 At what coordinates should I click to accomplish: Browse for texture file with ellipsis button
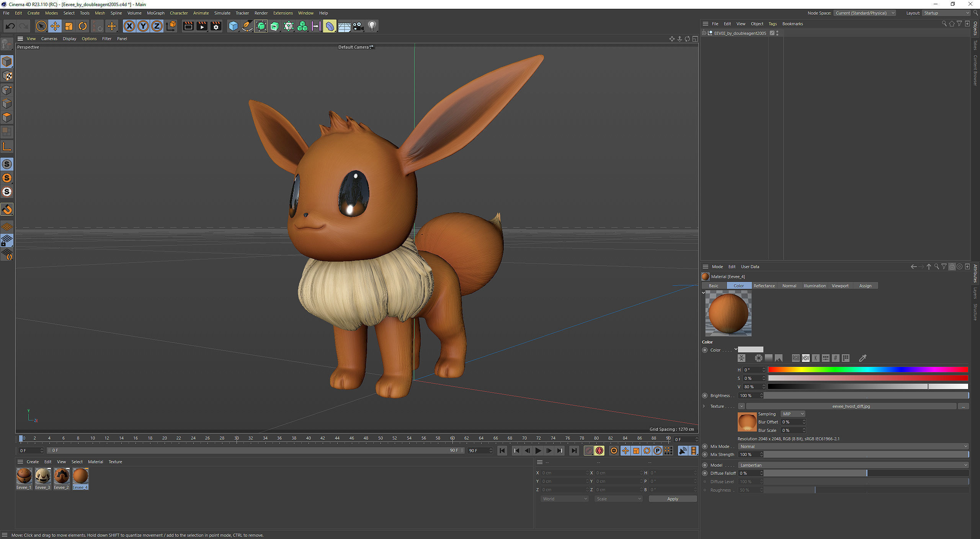(x=963, y=406)
